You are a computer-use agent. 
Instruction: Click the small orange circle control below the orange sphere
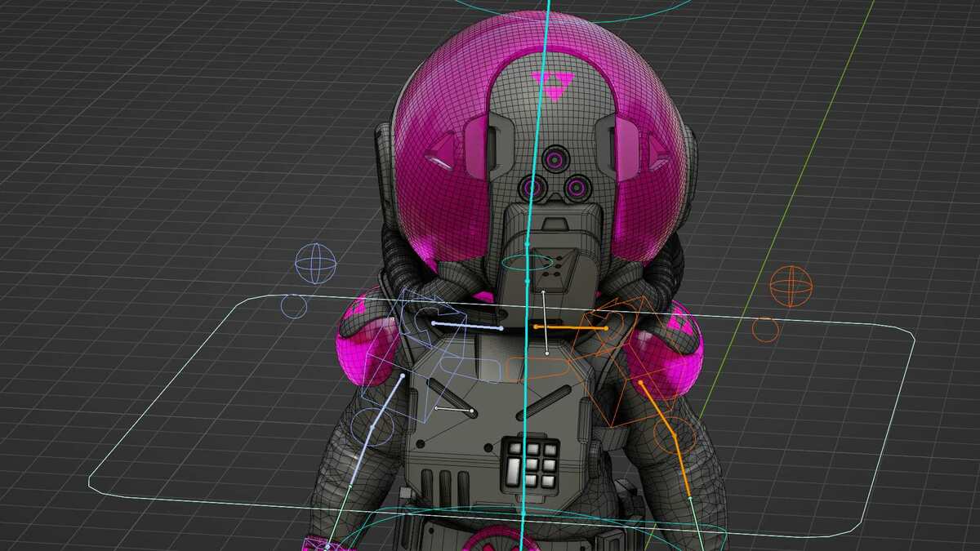coord(765,329)
